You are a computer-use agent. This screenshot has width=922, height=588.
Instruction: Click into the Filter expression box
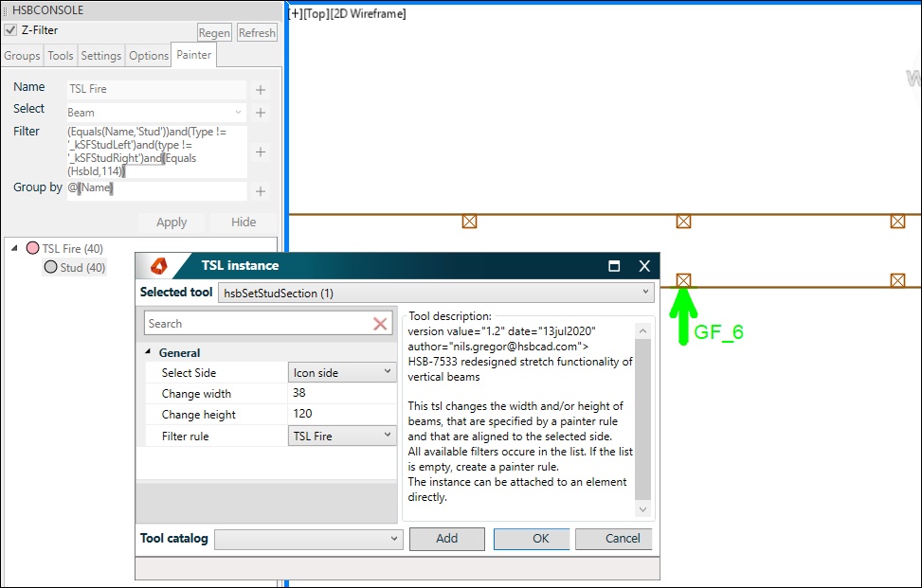[156, 151]
